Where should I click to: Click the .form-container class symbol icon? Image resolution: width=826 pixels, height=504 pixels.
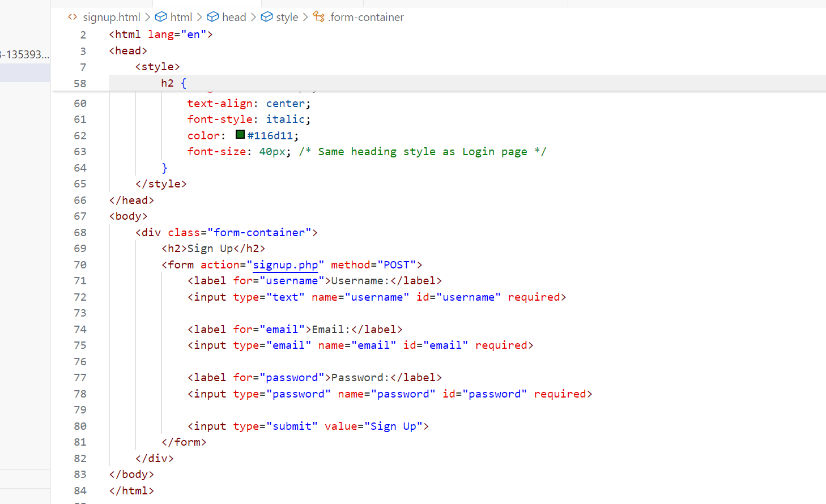[x=319, y=17]
